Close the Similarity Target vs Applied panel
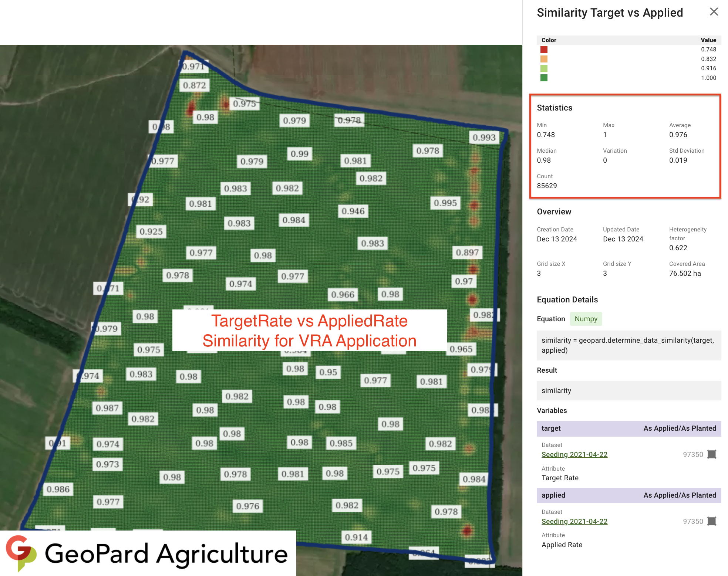The image size is (728, 576). (714, 12)
